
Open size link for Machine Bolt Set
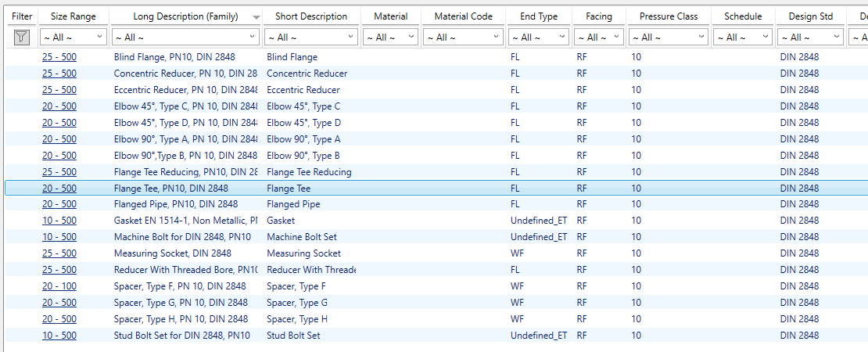(x=59, y=237)
